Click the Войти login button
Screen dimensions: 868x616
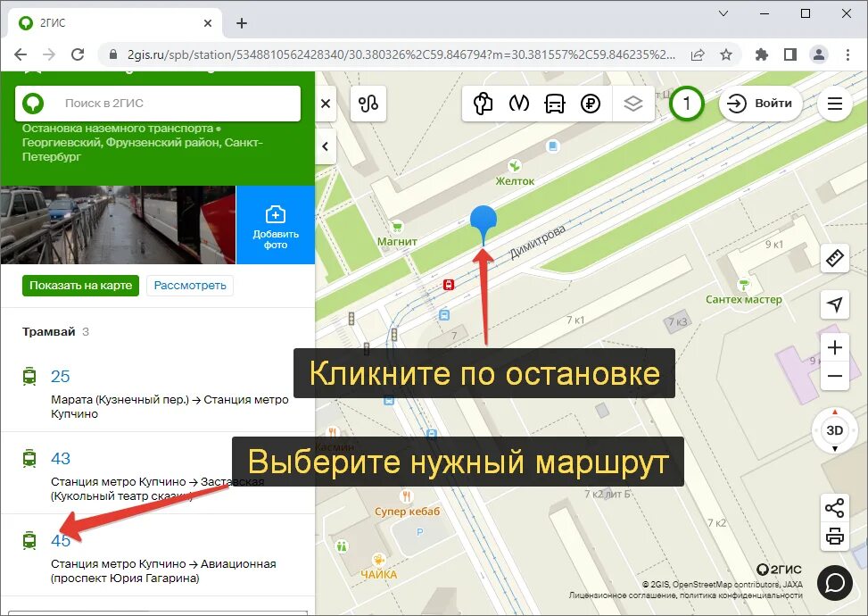click(x=761, y=103)
